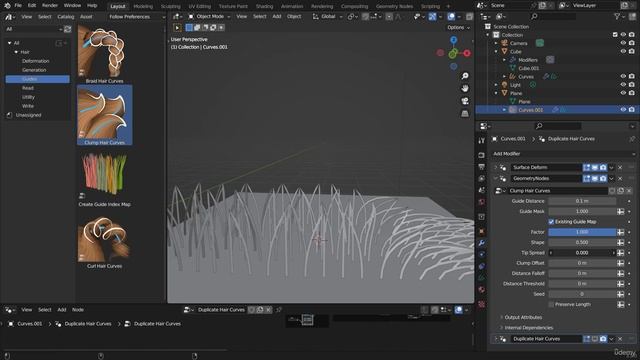Image resolution: width=640 pixels, height=360 pixels.
Task: Switch to Geometry Nodes workspace tab
Action: tap(394, 7)
